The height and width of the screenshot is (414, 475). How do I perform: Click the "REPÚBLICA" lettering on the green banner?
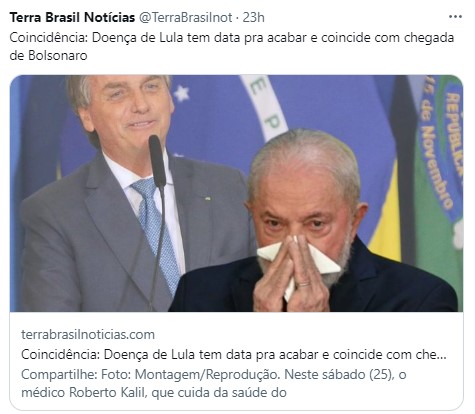[455, 133]
